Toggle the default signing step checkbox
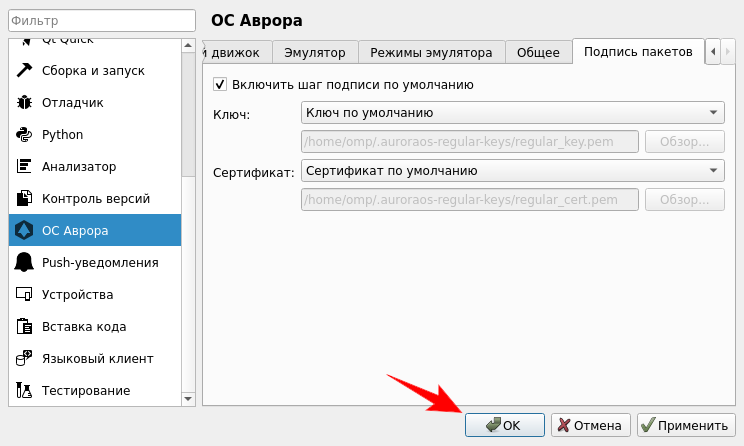Screen dimensions: 744x446 pos(220,85)
